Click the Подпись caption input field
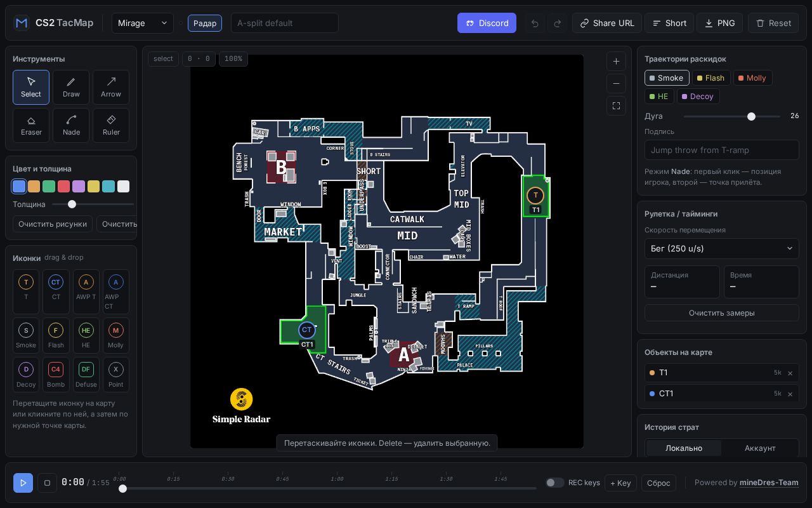The width and height of the screenshot is (812, 508). click(722, 150)
